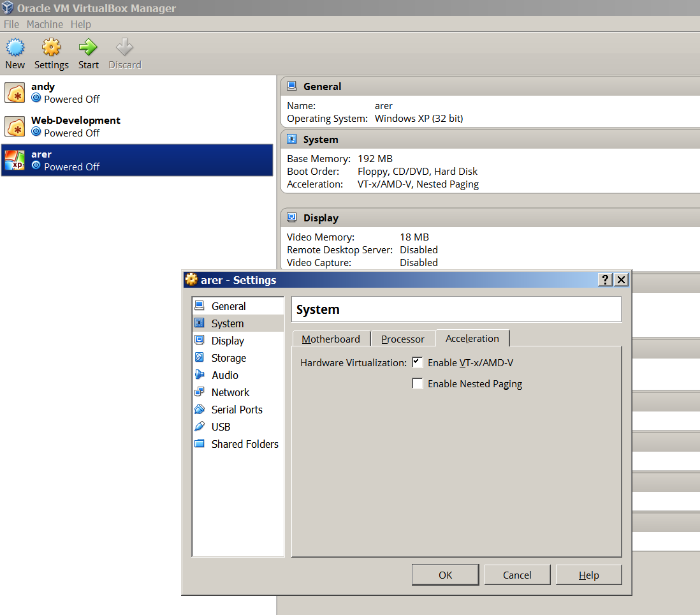Click OK to confirm settings
Screen dimensions: 700x615
tap(445, 575)
